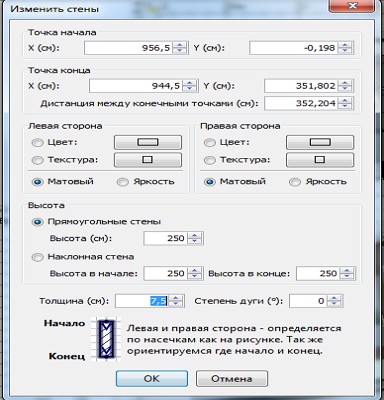Close the Изменить стены dialog
Screen dimensions: 384x400
click(352, 6)
